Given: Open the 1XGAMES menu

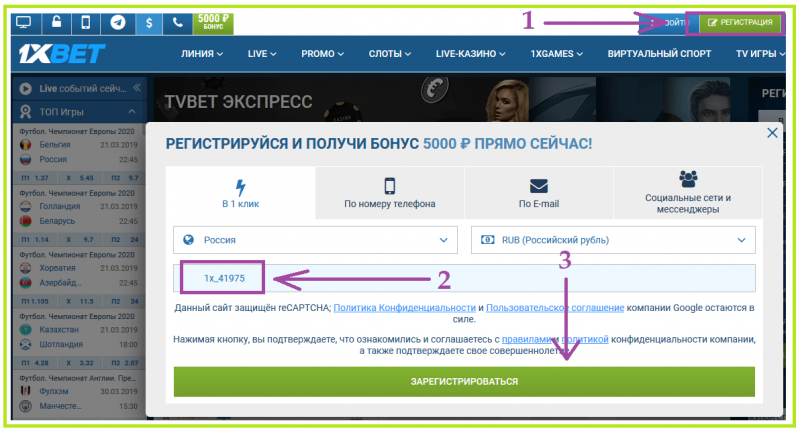Looking at the screenshot, I should (x=556, y=54).
